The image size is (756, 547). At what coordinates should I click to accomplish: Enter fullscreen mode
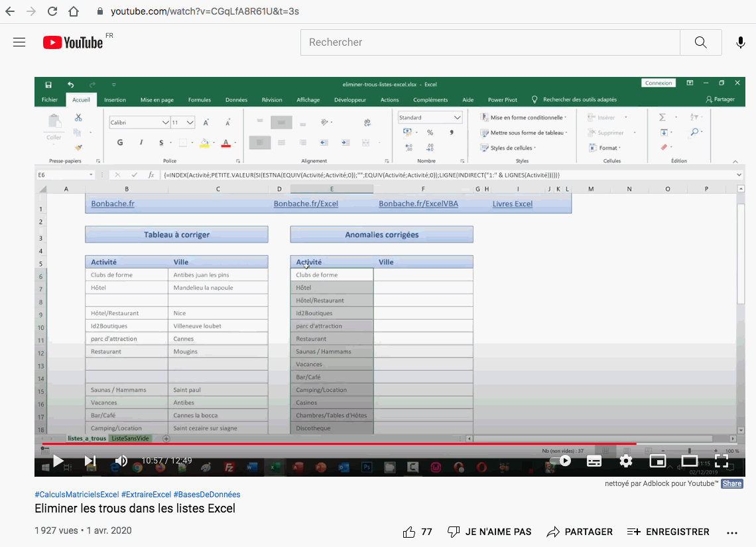pos(721,460)
